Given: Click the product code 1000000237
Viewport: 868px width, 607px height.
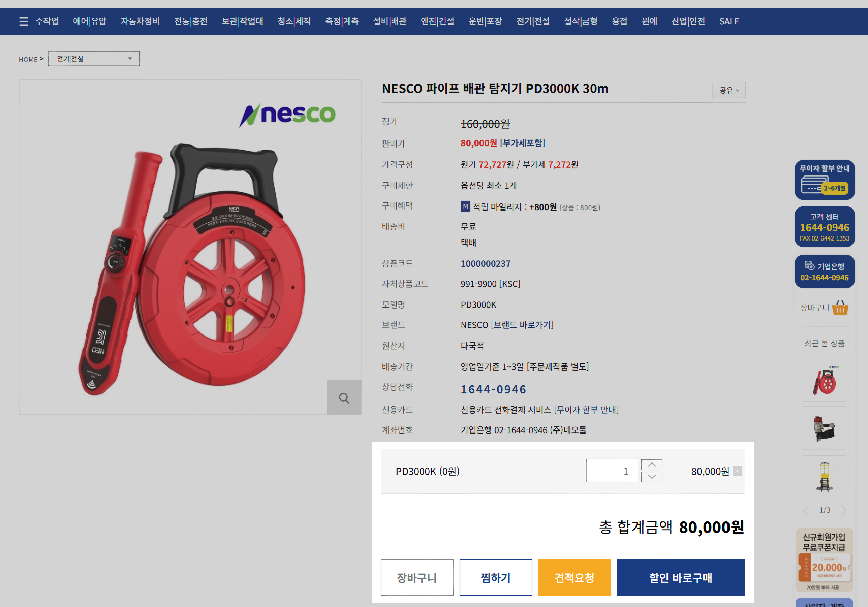Looking at the screenshot, I should click(x=486, y=263).
